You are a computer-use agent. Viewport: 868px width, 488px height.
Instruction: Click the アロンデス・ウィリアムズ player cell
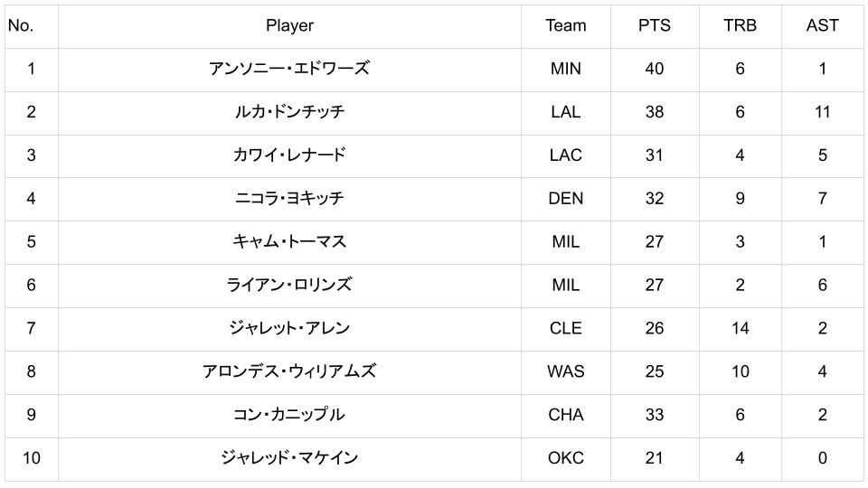click(x=289, y=371)
